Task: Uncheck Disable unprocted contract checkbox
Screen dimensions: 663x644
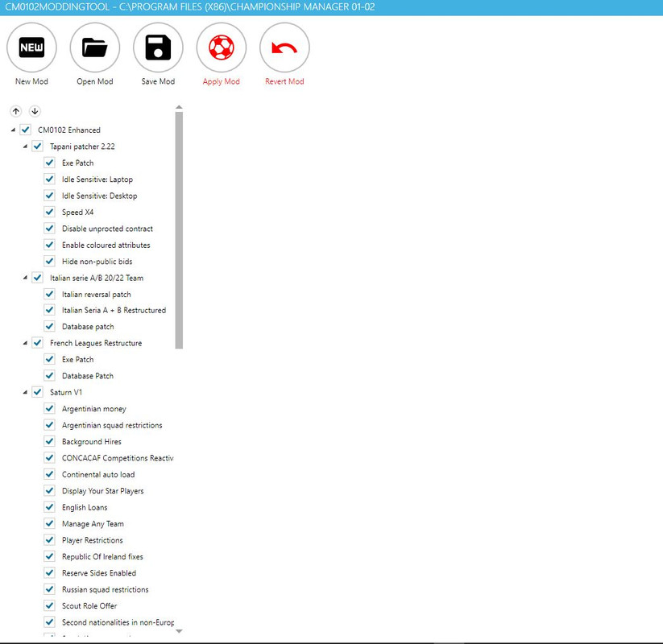Action: [x=49, y=228]
